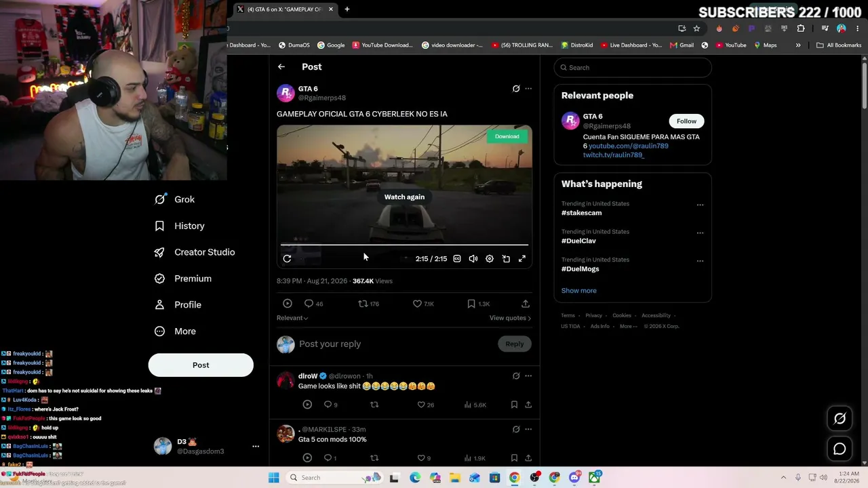This screenshot has height=488, width=868.
Task: Click the play-circle icon under main post
Action: [x=288, y=304]
